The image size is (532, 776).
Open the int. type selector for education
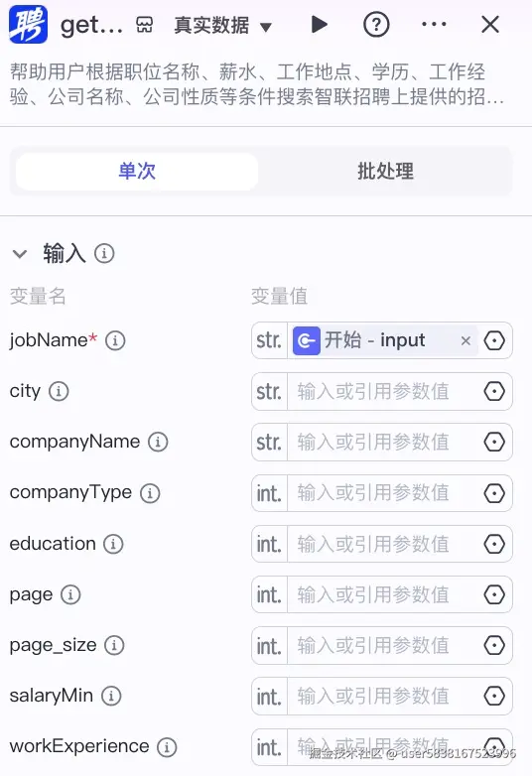pos(269,544)
